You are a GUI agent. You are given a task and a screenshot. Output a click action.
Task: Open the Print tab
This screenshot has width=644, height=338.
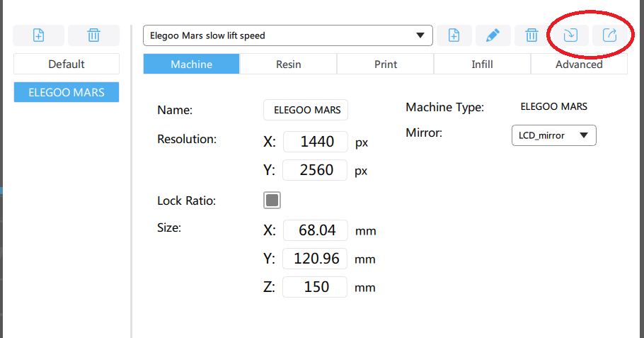385,64
